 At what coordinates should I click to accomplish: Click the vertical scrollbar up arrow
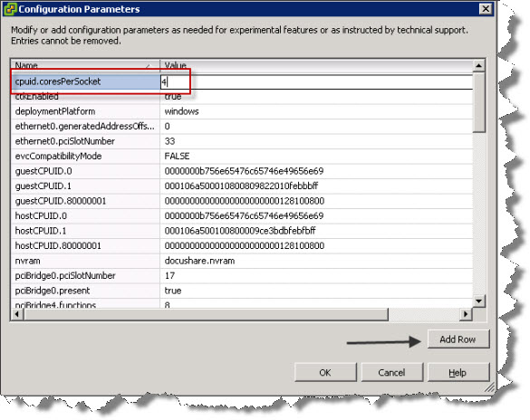click(478, 65)
